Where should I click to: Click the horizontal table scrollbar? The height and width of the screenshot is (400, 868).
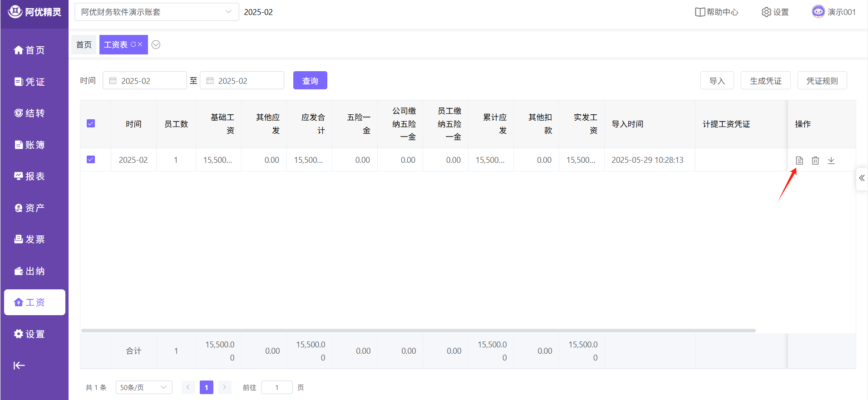point(418,331)
